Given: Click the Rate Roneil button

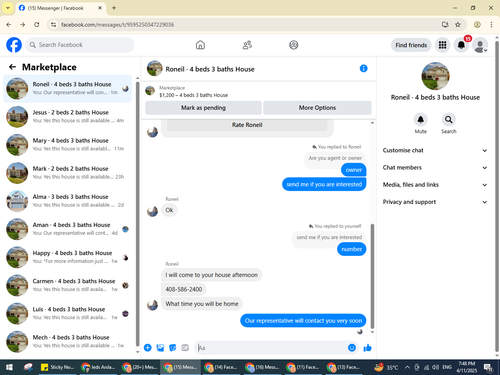Looking at the screenshot, I should 247,125.
